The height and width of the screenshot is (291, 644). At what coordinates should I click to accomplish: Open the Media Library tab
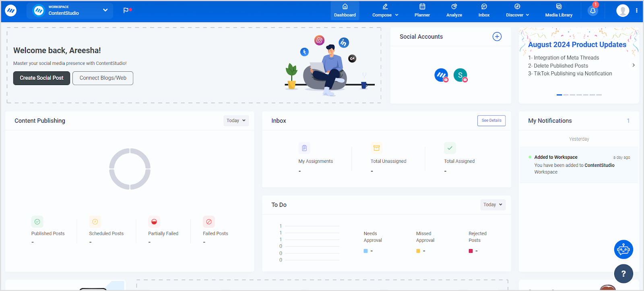tap(559, 10)
